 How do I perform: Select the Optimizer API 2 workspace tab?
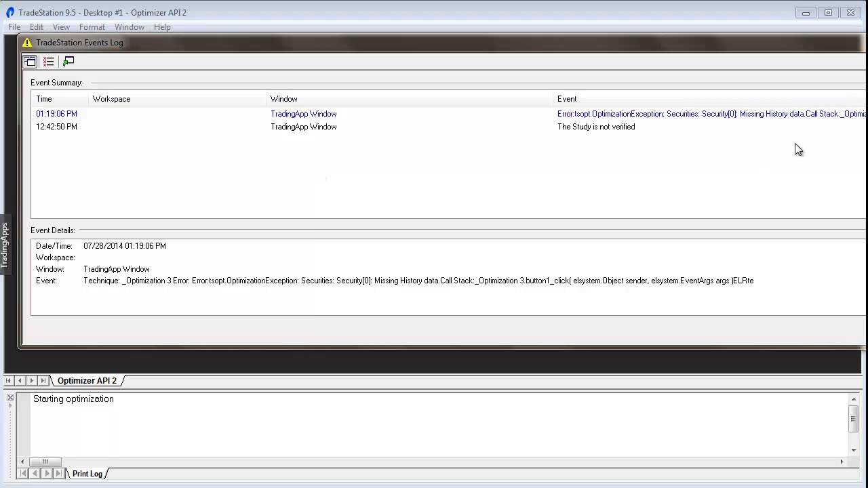click(x=87, y=381)
